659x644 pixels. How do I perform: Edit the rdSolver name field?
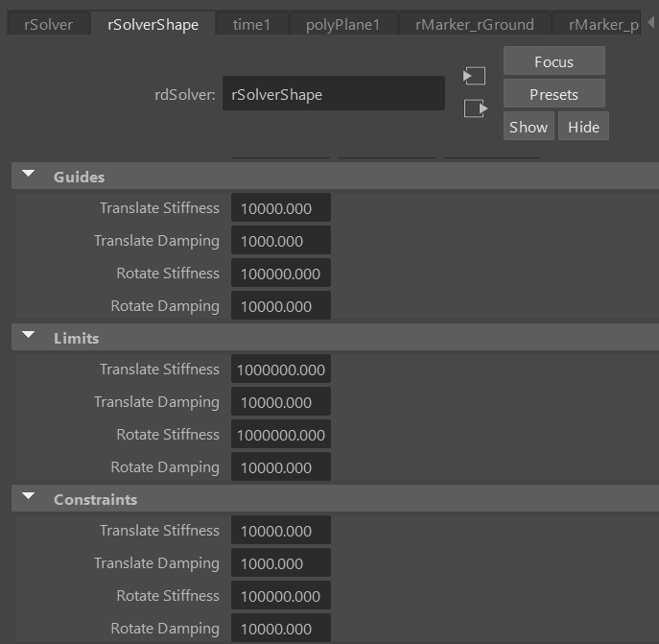(333, 94)
